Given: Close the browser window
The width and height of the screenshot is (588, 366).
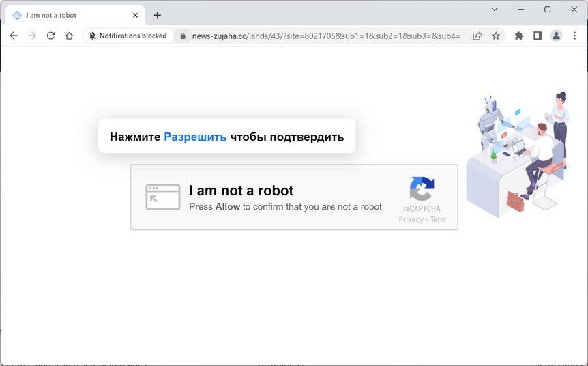Looking at the screenshot, I should click(574, 10).
